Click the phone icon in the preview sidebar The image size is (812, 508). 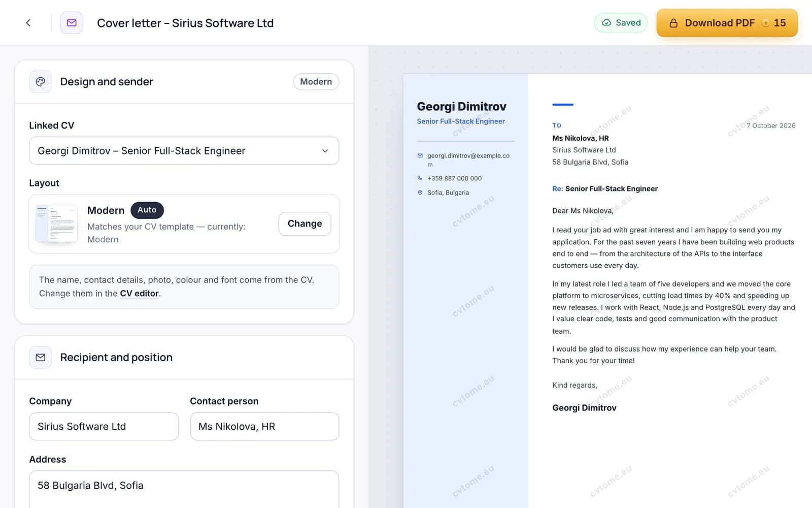420,178
